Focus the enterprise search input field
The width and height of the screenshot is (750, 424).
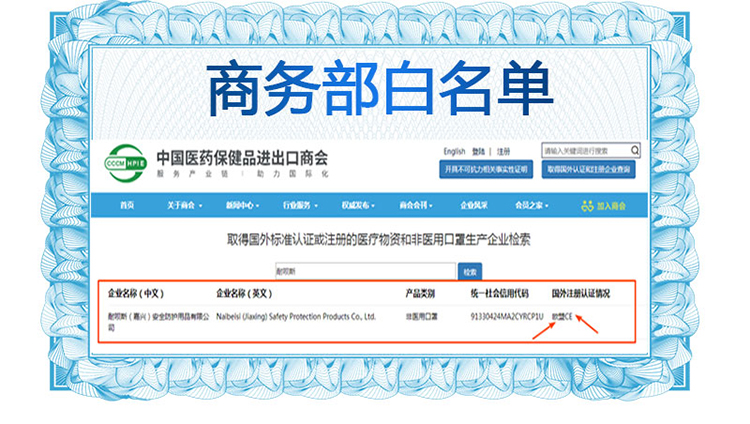[x=365, y=271]
